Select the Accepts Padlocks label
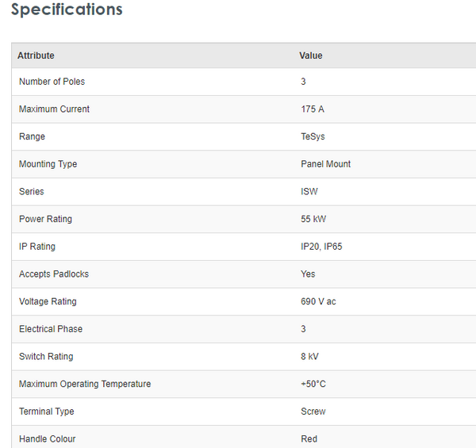Image resolution: width=476 pixels, height=448 pixels. pos(54,274)
